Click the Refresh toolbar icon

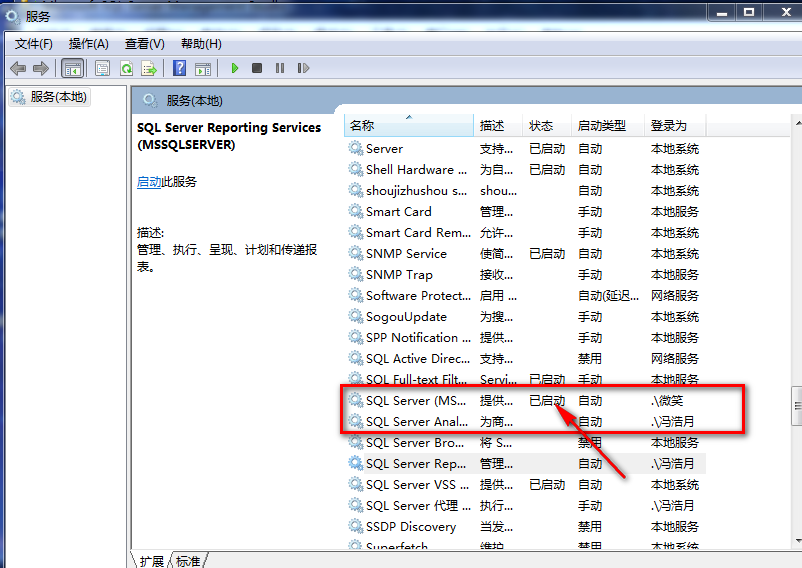126,68
